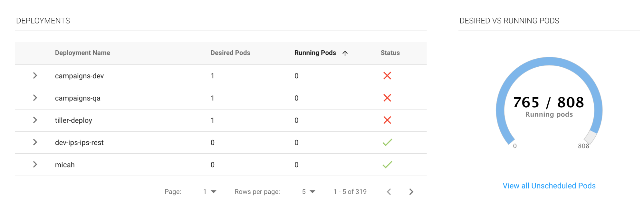Open the Page number dropdown
The image size is (644, 202).
pos(210,192)
